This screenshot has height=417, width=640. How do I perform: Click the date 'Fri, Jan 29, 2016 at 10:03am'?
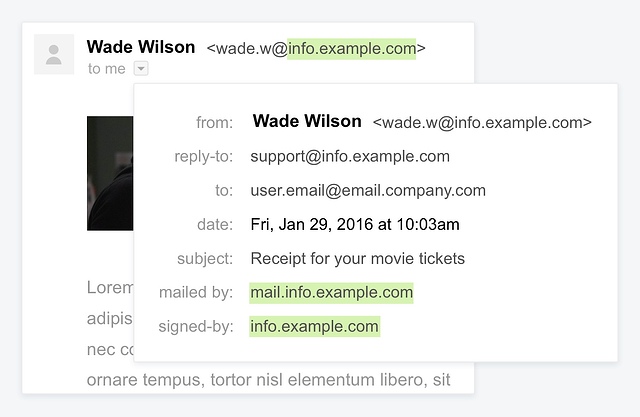tap(355, 224)
